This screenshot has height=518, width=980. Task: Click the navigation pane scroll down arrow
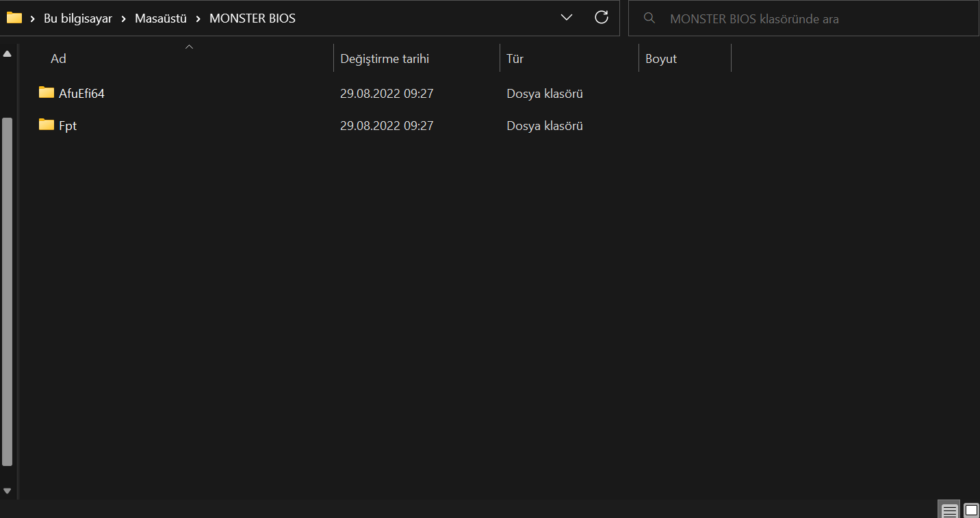[x=8, y=491]
